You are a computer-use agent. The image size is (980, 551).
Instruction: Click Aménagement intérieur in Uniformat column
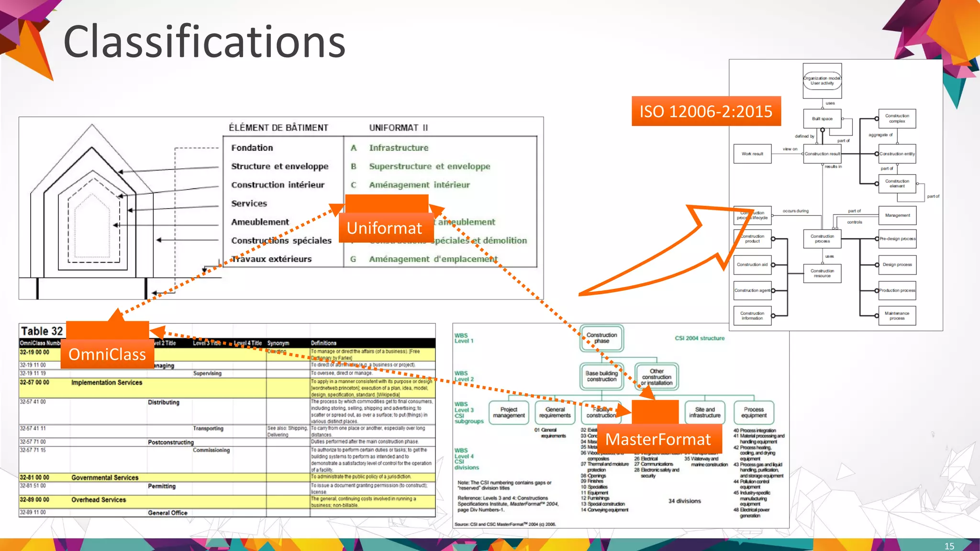coord(420,185)
